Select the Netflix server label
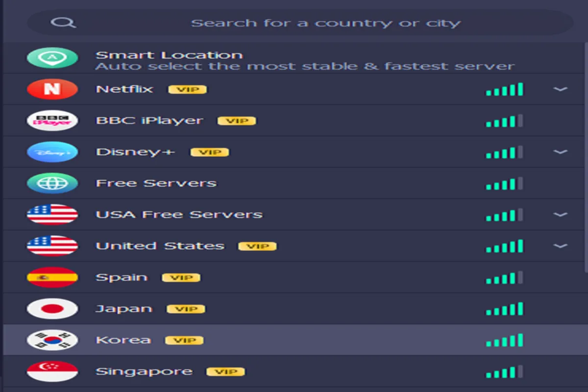 (124, 89)
